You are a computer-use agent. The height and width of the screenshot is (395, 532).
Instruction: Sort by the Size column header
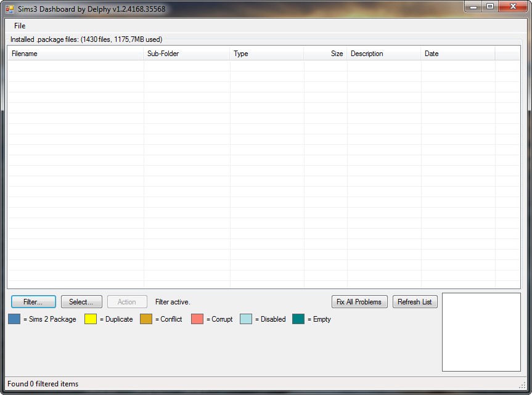coord(325,54)
